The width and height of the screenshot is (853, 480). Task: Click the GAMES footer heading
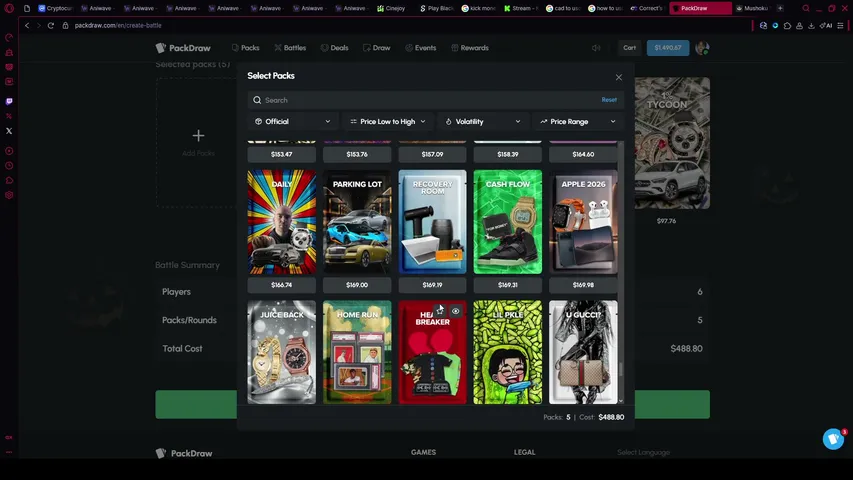(423, 452)
